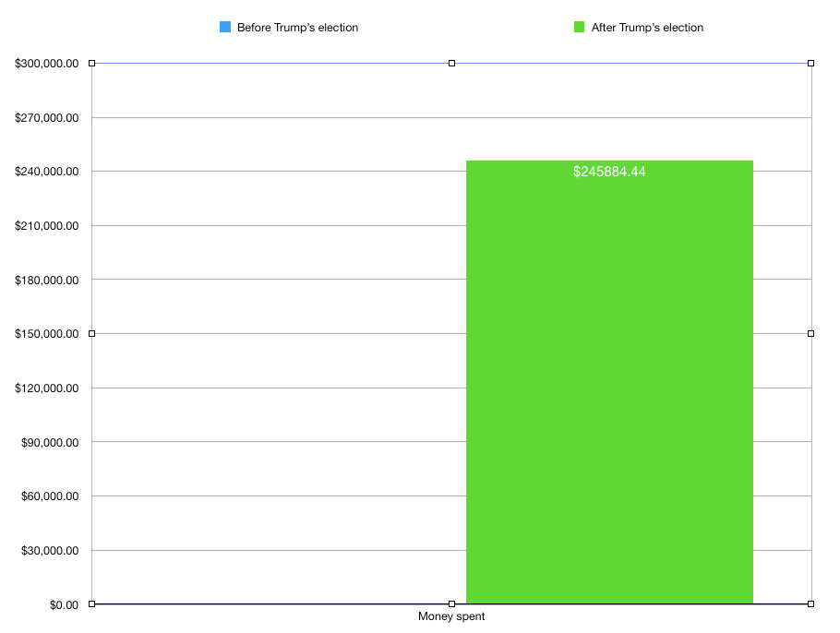Click the right-middle chart selection handle
The width and height of the screenshot is (840, 633).
(x=811, y=334)
